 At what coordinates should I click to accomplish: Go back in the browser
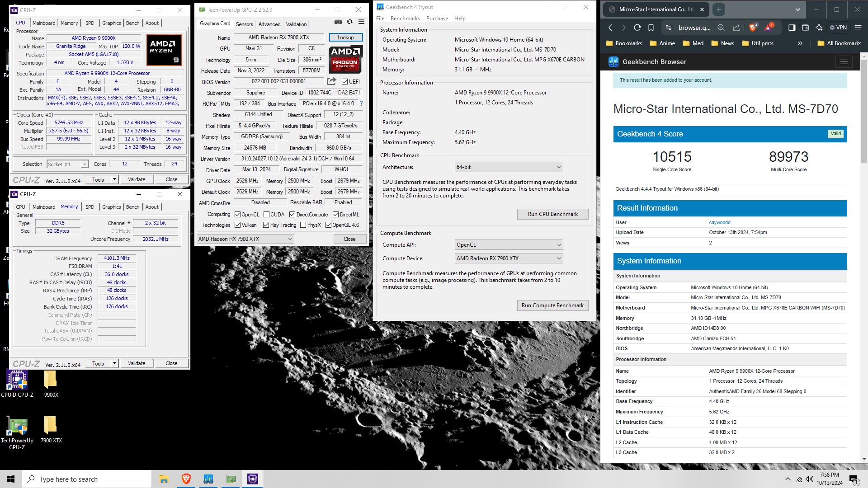point(610,28)
